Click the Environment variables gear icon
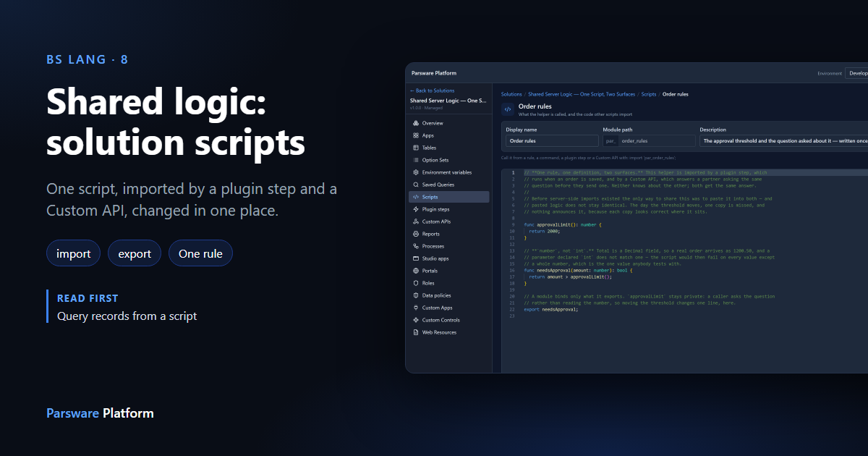Viewport: 868px width, 456px height. point(415,172)
